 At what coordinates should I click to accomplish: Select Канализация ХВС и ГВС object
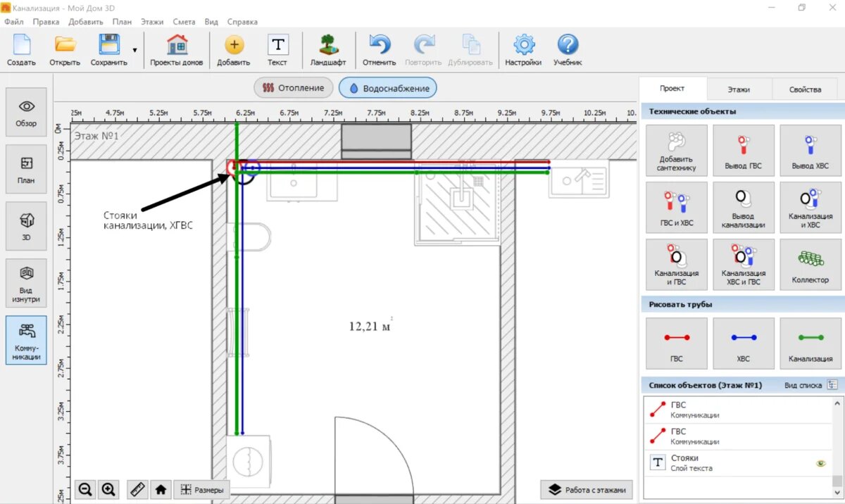pyautogui.click(x=744, y=265)
